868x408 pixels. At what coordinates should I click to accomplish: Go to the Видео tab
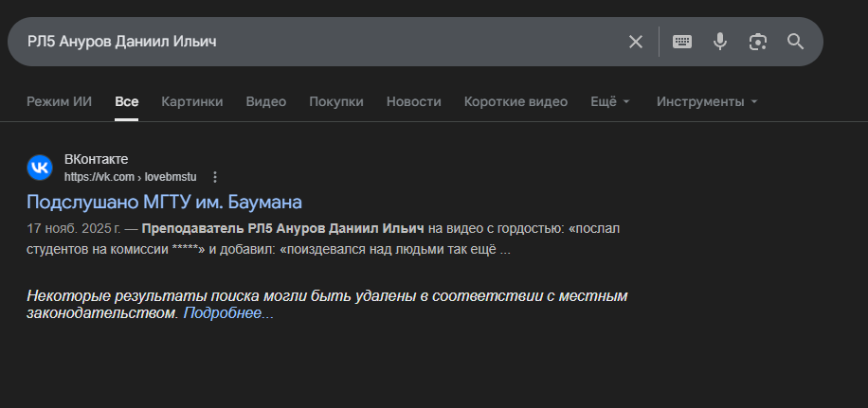(x=266, y=102)
